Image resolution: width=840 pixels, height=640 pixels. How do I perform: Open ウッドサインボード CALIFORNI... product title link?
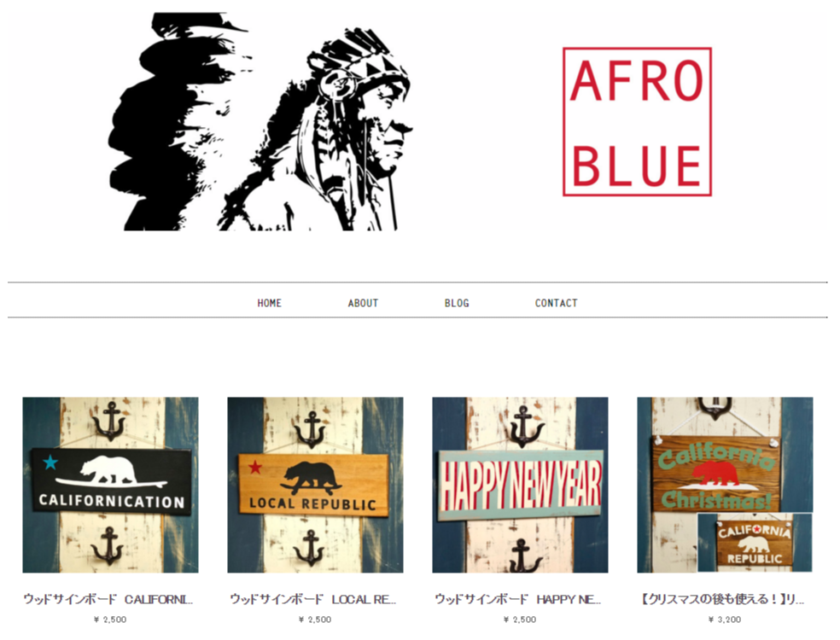pyautogui.click(x=108, y=599)
